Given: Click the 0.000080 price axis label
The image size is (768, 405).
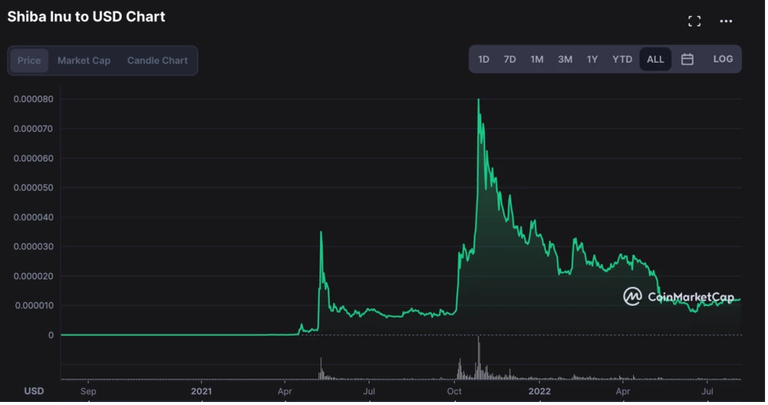Looking at the screenshot, I should pyautogui.click(x=33, y=99).
